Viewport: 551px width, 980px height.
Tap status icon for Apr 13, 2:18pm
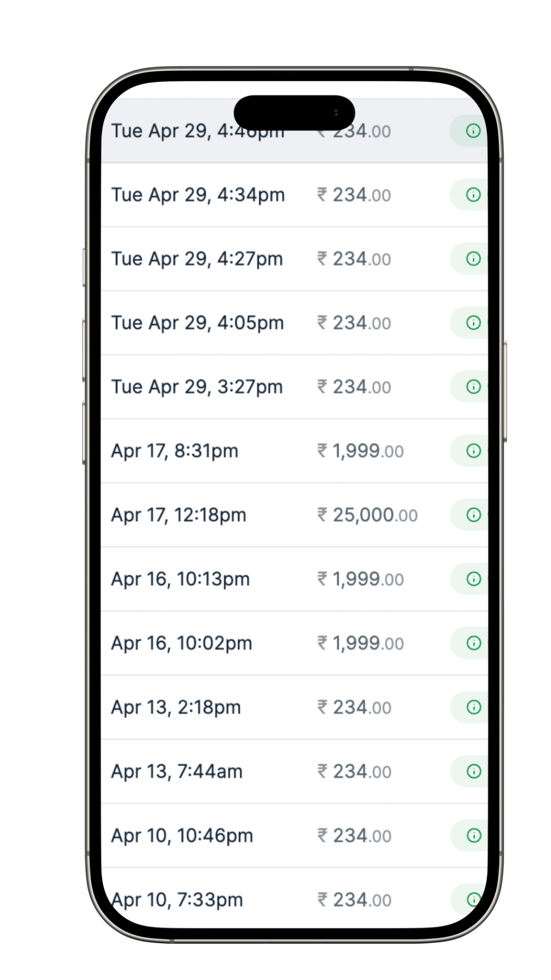tap(473, 707)
